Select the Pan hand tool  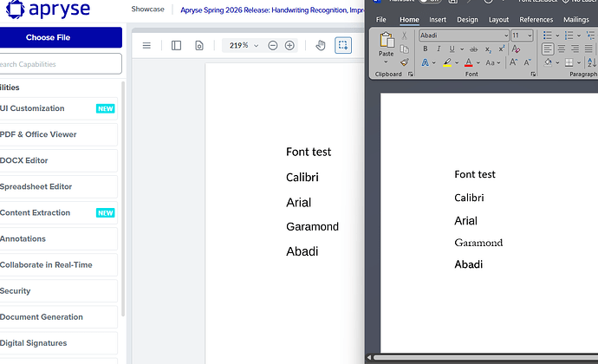[321, 46]
